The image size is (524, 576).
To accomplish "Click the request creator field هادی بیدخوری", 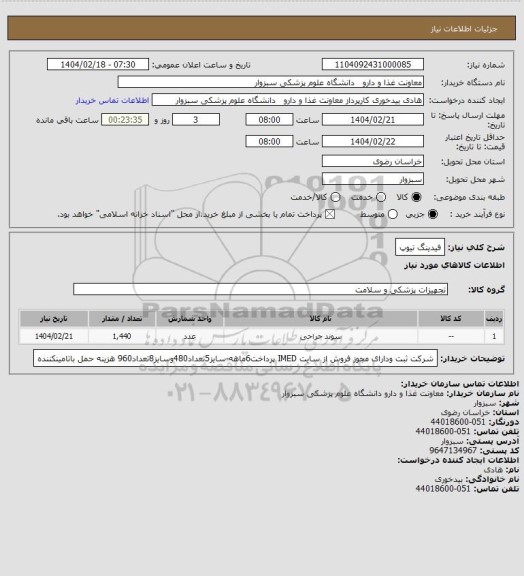I will [x=288, y=100].
